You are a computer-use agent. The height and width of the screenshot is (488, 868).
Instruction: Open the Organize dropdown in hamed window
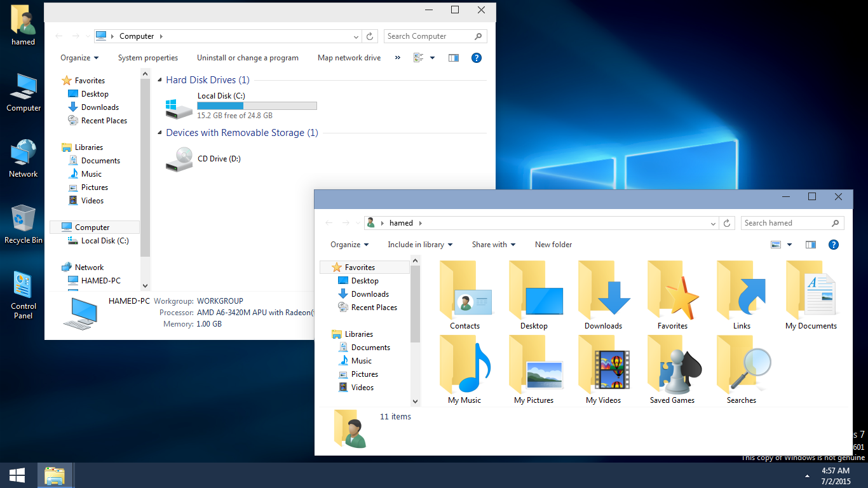pyautogui.click(x=349, y=245)
